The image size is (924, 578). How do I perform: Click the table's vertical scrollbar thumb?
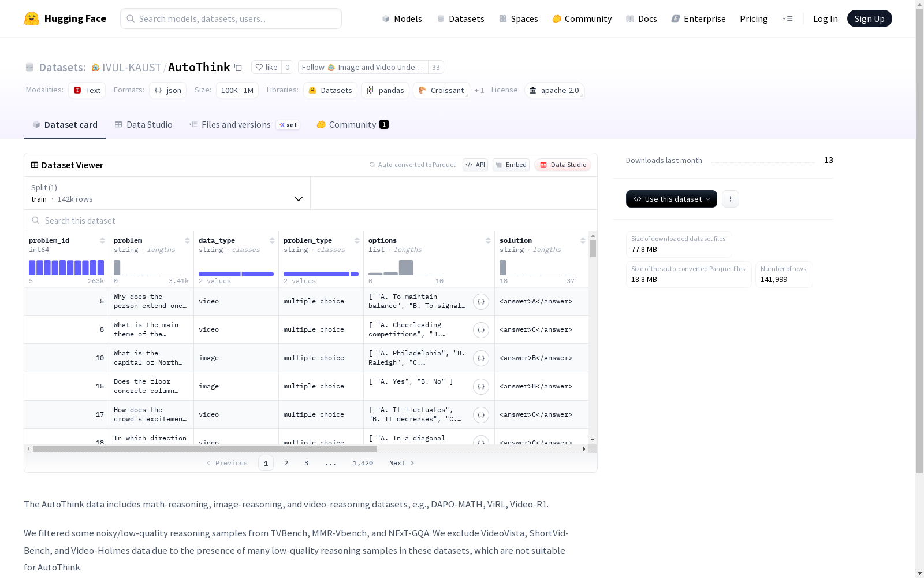pos(593,249)
